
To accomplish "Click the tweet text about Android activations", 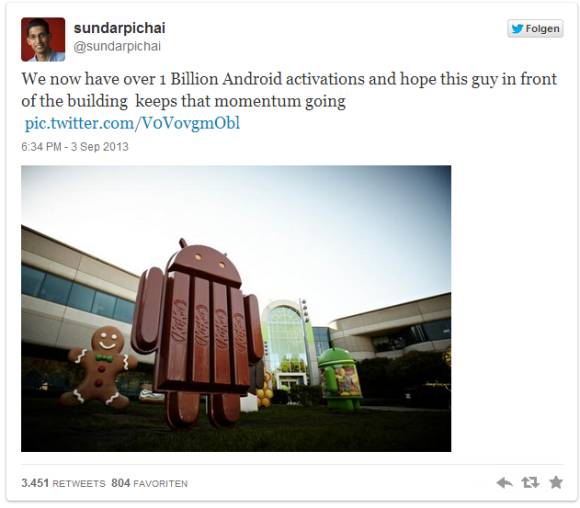I will (289, 90).
